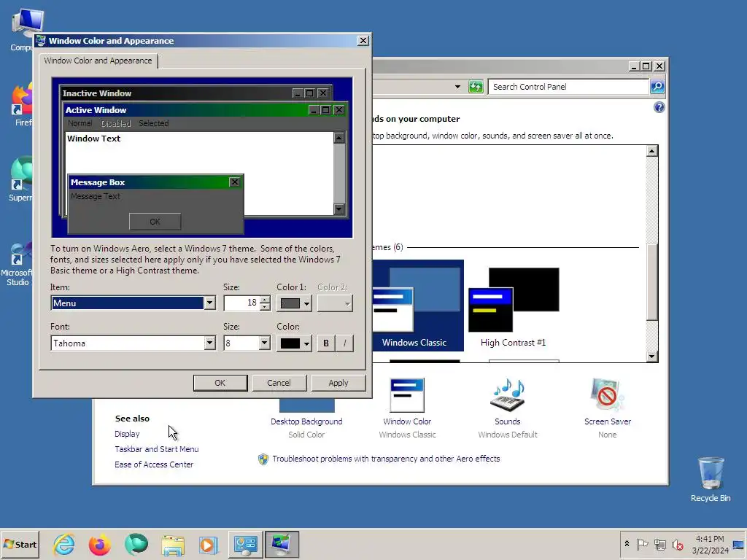Open the font Size dropdown showing 8

(x=265, y=343)
